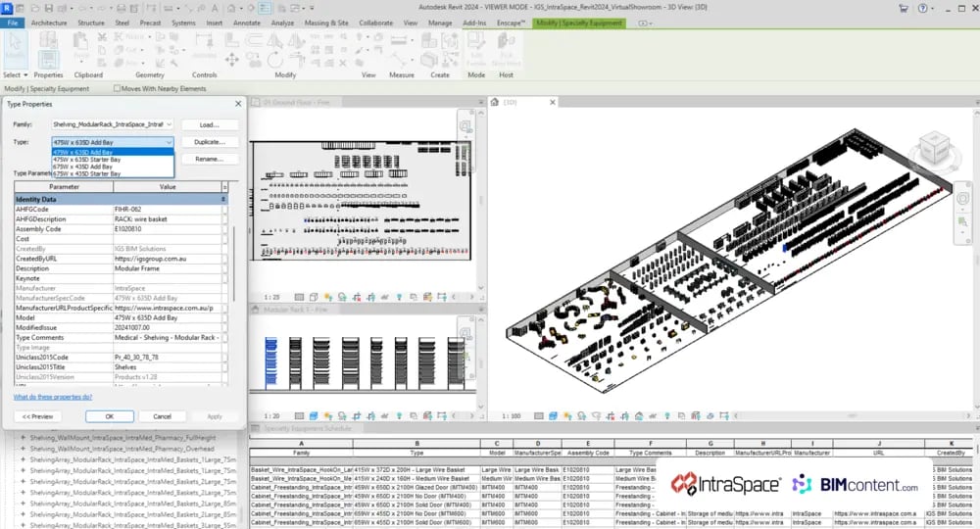This screenshot has height=529, width=980.
Task: Select the Align tool in Modify panel
Action: (232, 40)
